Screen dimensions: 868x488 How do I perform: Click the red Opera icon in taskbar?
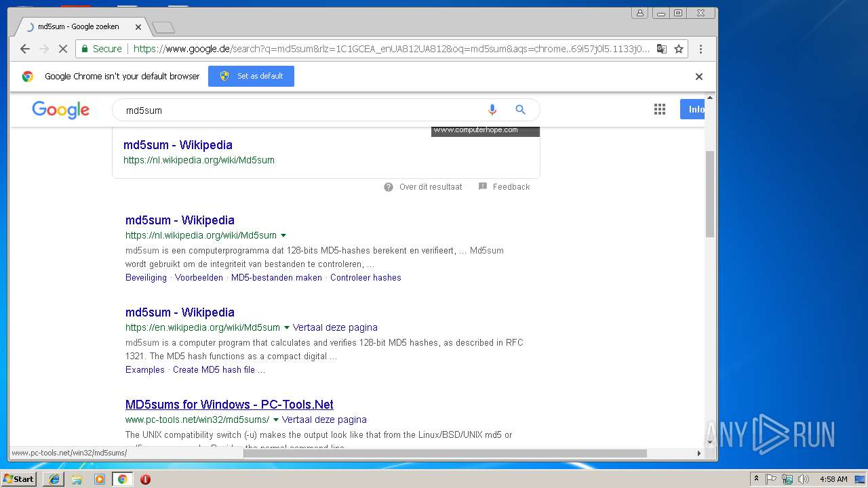coord(145,479)
